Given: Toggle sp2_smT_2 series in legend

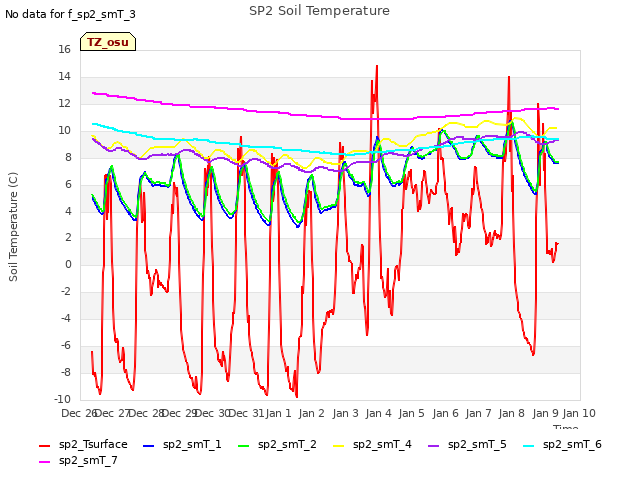Looking at the screenshot, I should click(x=277, y=444).
